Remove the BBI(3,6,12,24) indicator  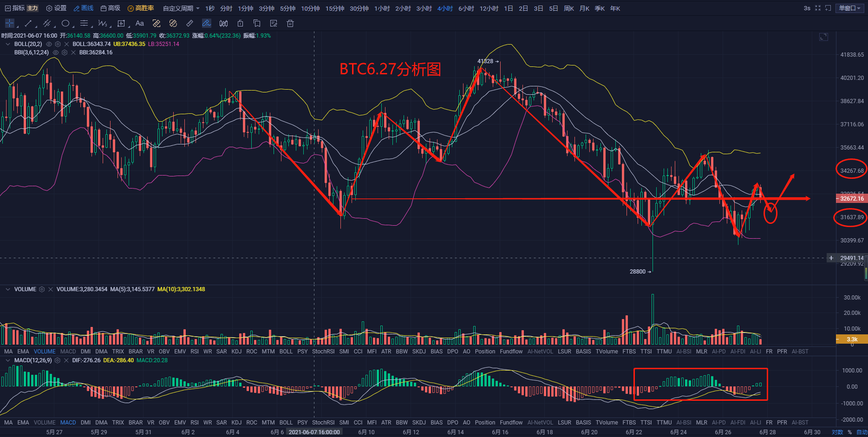click(73, 52)
